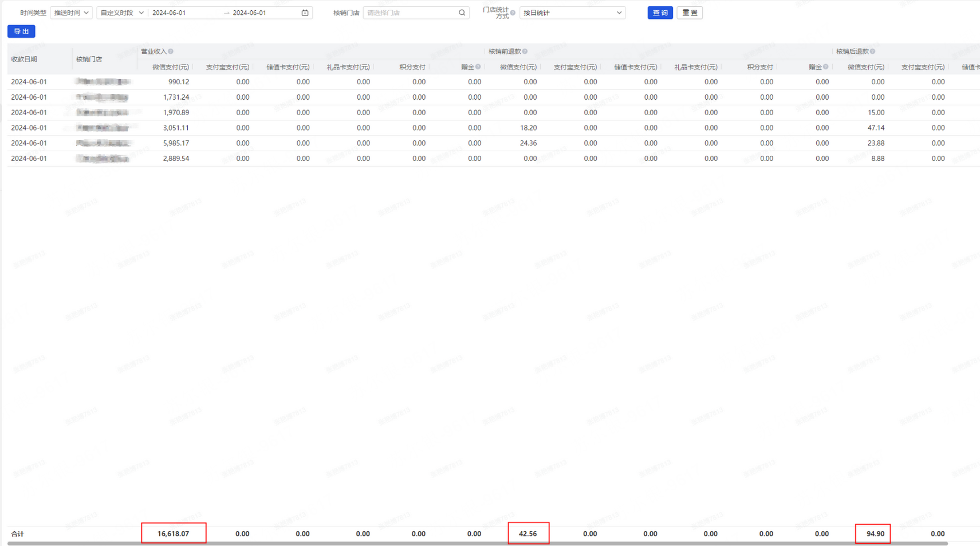The width and height of the screenshot is (980, 546).
Task: Show the help tip next to 营业收入
Action: (171, 52)
